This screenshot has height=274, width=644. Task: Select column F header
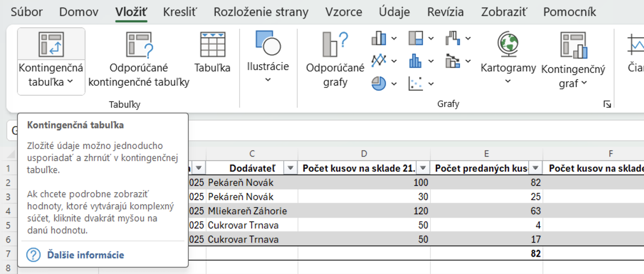[611, 154]
